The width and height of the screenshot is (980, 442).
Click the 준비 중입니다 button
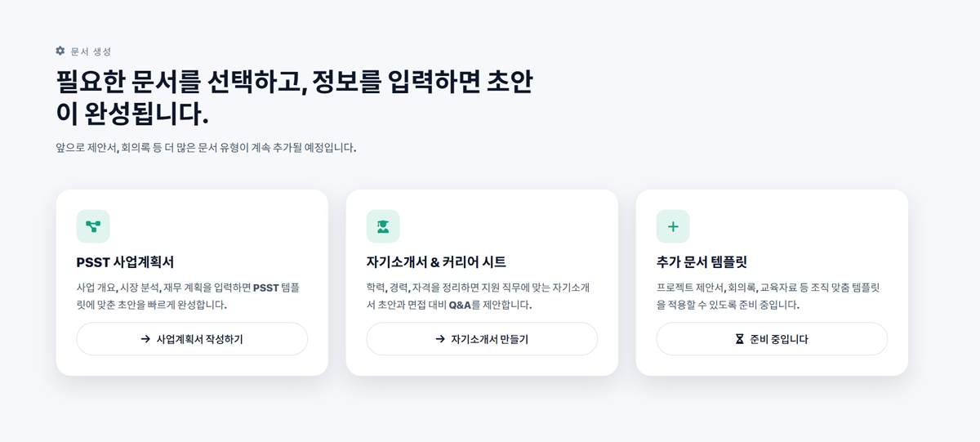(772, 339)
